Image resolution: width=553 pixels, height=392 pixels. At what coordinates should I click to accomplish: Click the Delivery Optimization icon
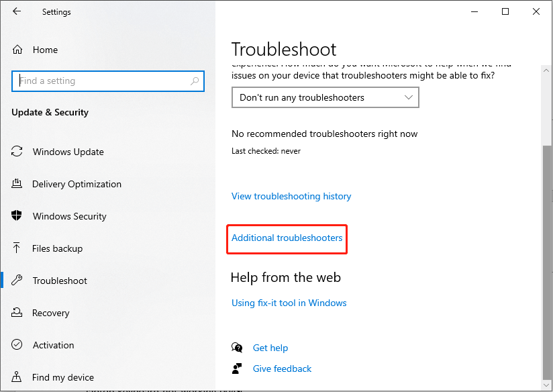[x=17, y=183]
